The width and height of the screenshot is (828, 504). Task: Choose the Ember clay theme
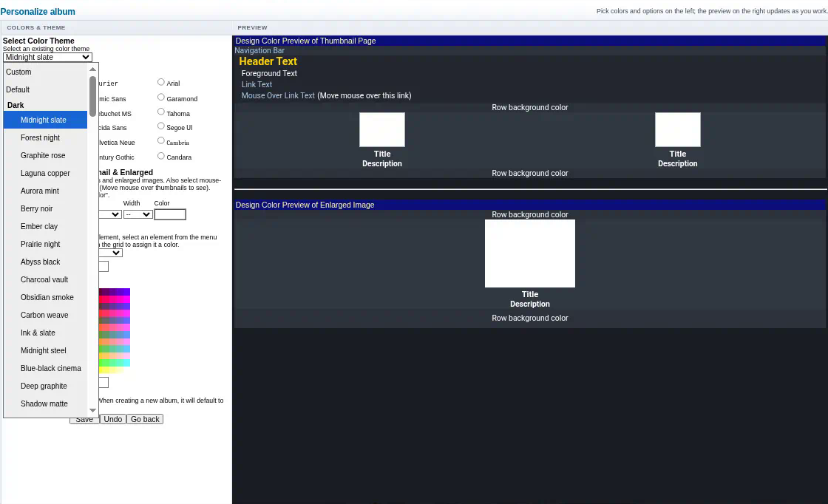point(45,226)
